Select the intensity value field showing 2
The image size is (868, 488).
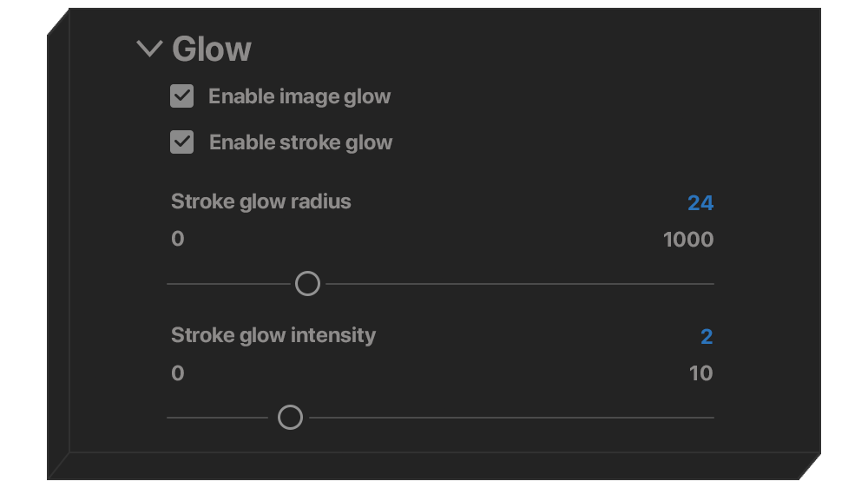pos(707,337)
